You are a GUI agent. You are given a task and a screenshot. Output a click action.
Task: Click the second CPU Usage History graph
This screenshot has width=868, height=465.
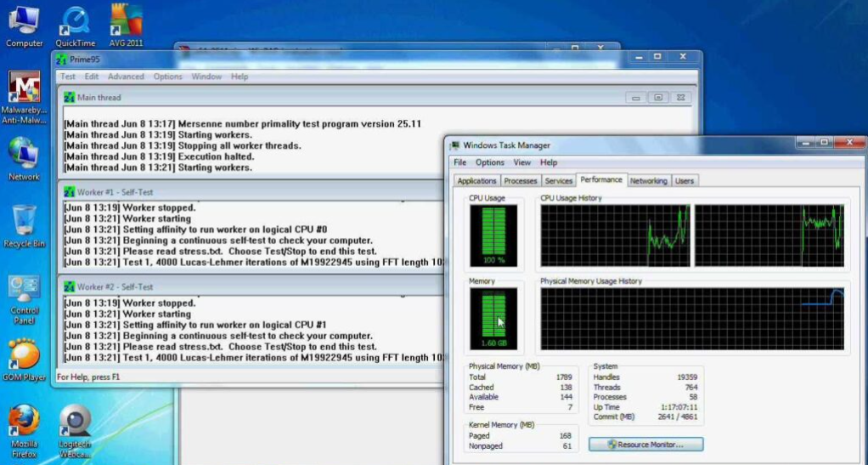pyautogui.click(x=769, y=235)
